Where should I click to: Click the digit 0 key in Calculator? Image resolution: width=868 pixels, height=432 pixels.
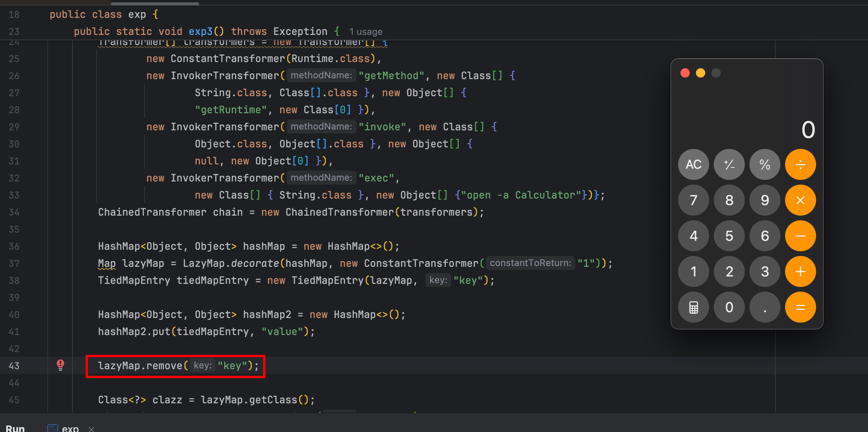point(729,307)
